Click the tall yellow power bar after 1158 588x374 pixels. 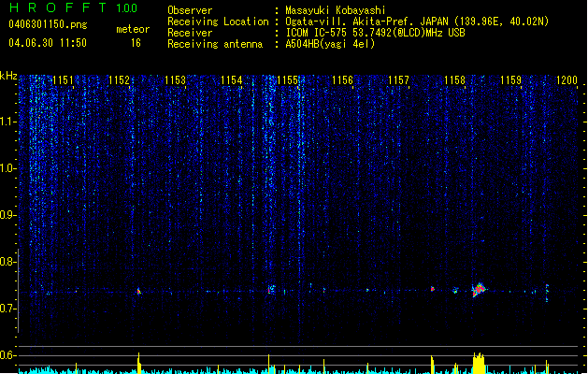(479, 363)
